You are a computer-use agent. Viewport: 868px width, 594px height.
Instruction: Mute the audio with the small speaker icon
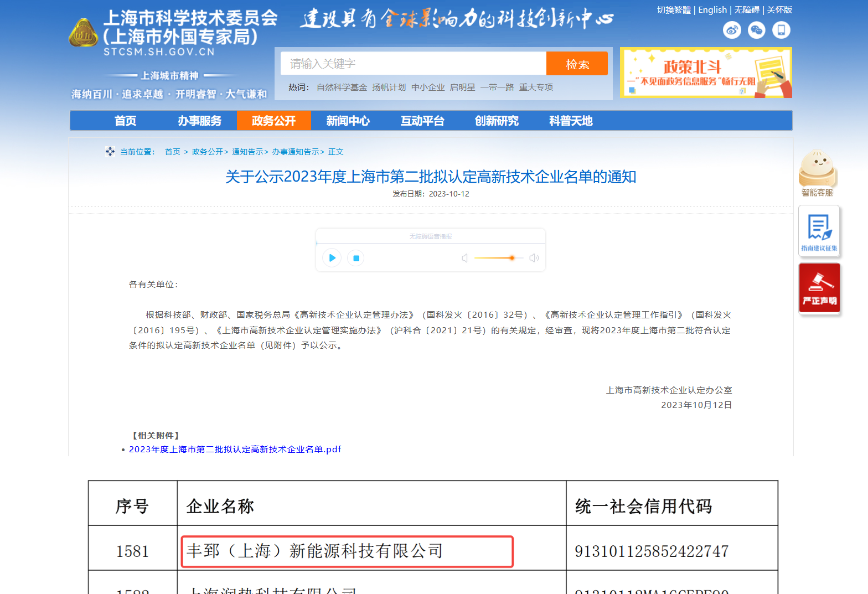pyautogui.click(x=465, y=258)
